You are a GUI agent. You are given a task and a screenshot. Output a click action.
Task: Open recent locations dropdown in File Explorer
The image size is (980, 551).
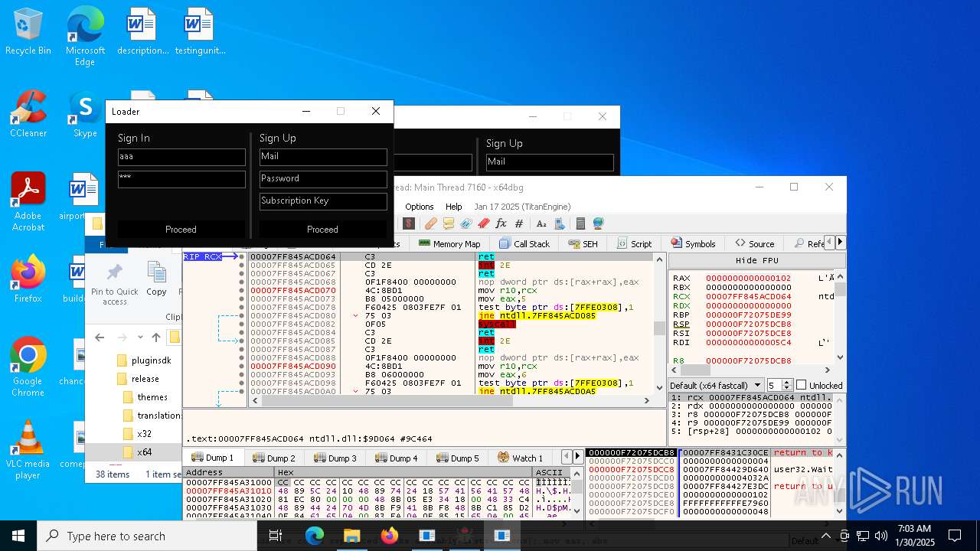tap(139, 337)
